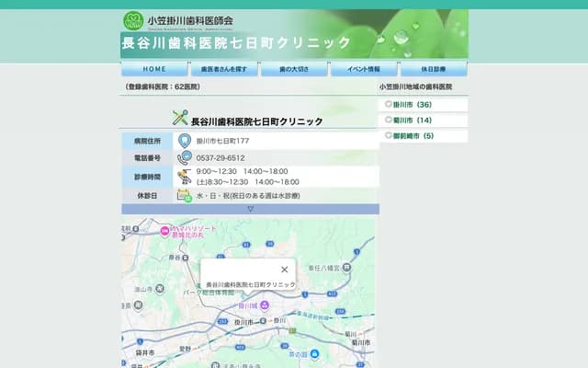Image resolution: width=588 pixels, height=368 pixels.
Task: Click the clinic name label in map popup
Action: coord(251,284)
